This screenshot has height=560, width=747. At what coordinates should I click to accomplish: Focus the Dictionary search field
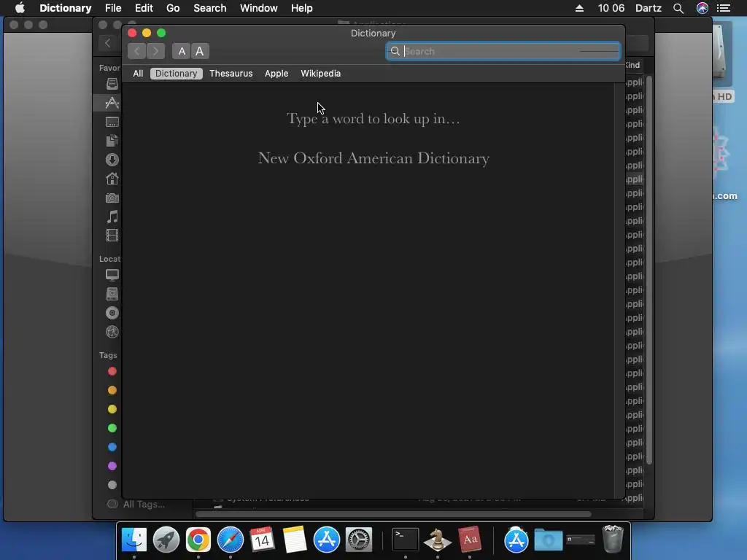click(x=503, y=51)
